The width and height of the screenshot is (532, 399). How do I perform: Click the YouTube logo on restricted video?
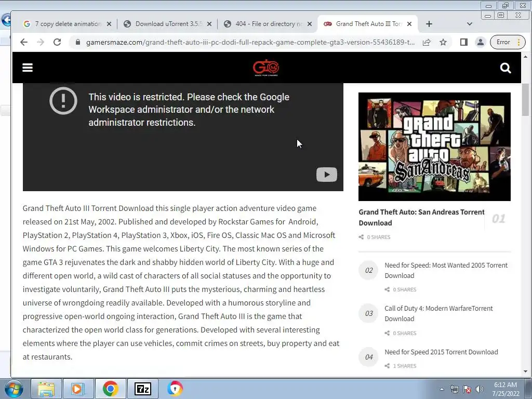[327, 175]
